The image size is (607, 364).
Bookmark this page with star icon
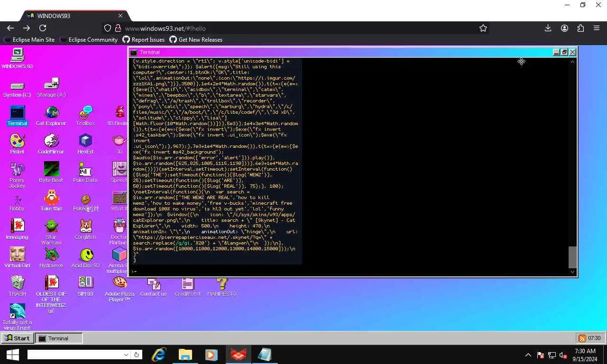tap(483, 28)
